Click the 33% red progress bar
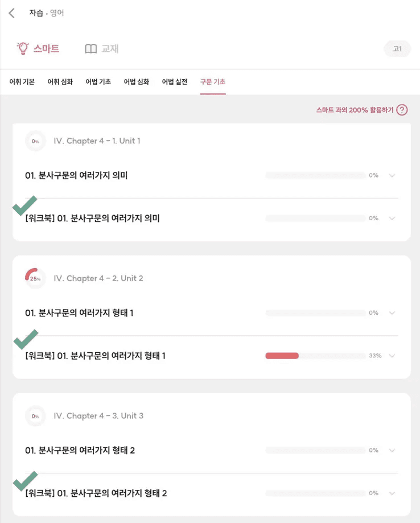This screenshot has width=420, height=523. [x=282, y=356]
